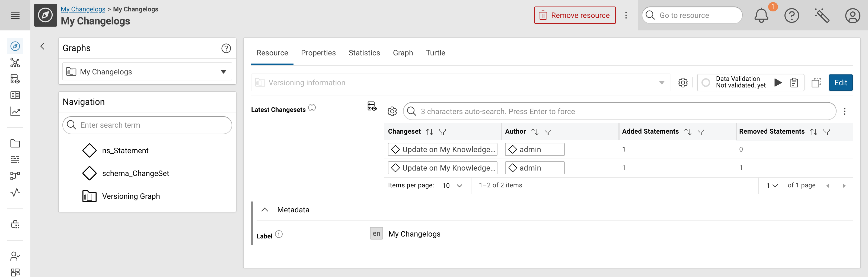This screenshot has height=277, width=868.
Task: Open the My Changelogs graph dropdown
Action: 147,71
